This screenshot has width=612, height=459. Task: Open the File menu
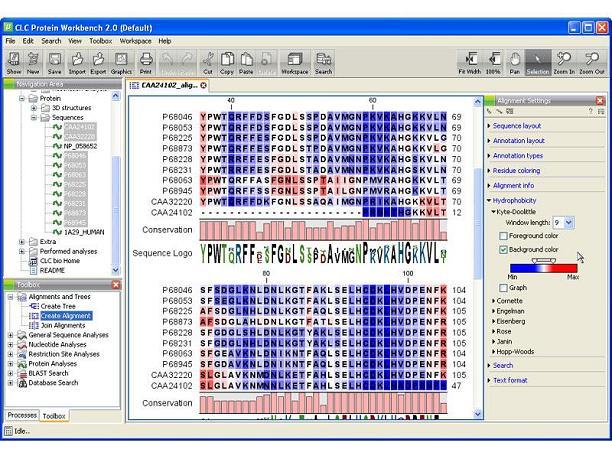coord(10,41)
